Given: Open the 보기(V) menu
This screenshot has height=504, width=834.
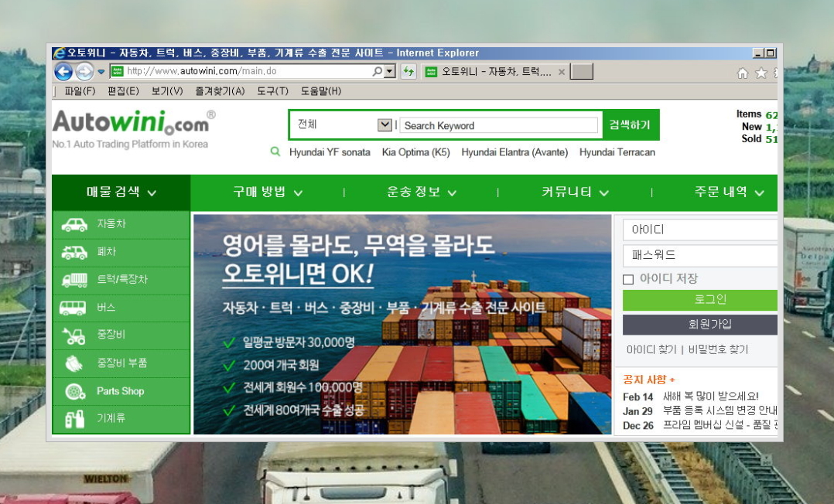Looking at the screenshot, I should coord(167,91).
